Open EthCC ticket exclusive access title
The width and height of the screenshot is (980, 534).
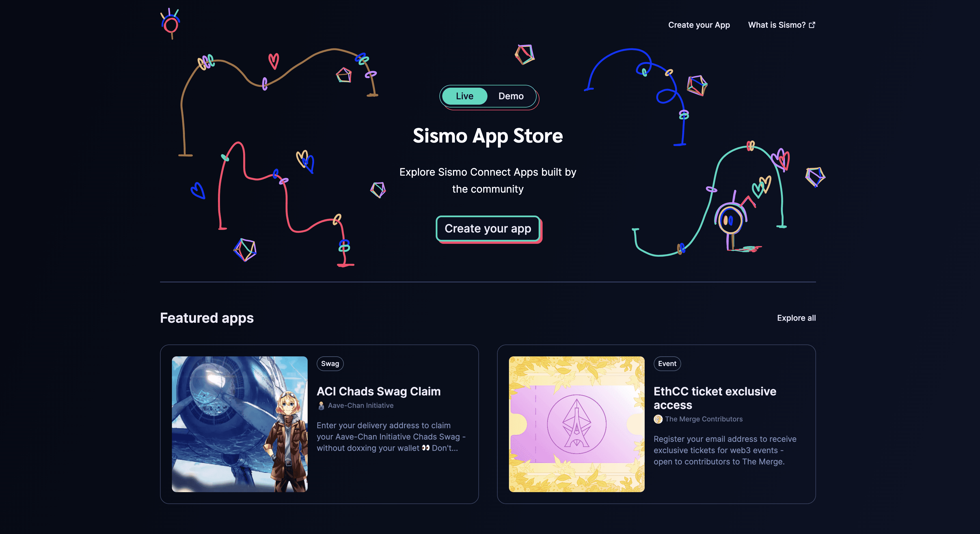715,398
